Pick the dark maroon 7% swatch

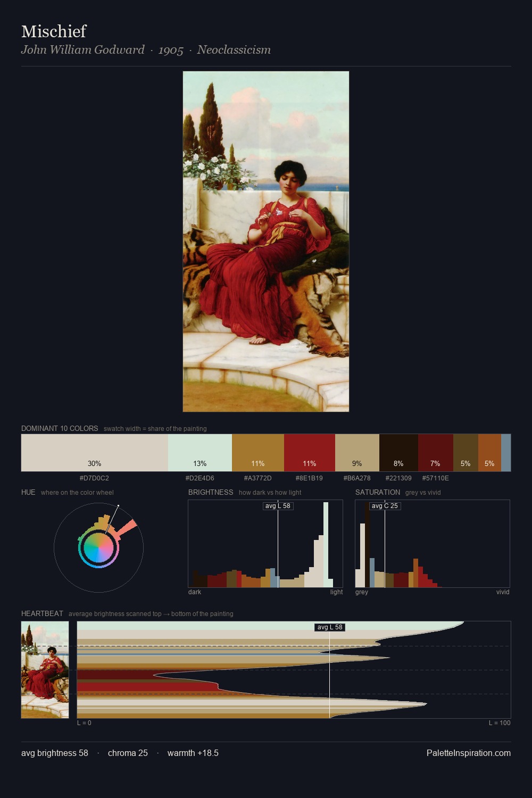click(436, 453)
